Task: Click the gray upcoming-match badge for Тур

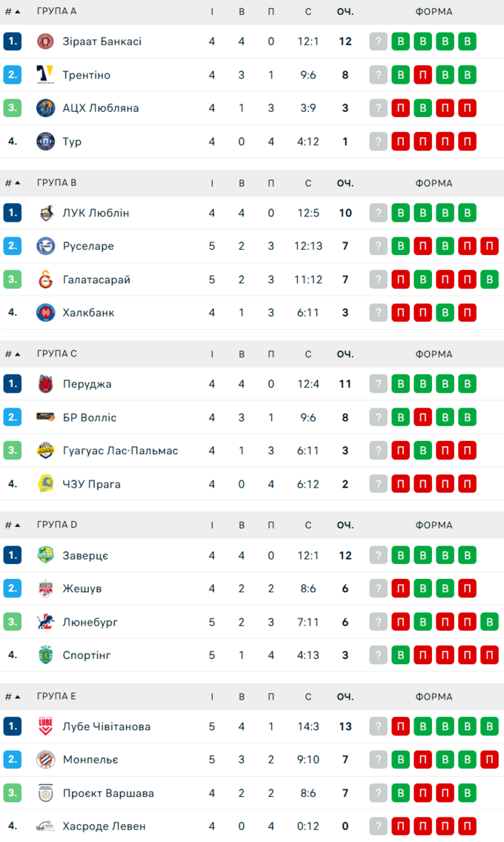Action: pyautogui.click(x=379, y=142)
